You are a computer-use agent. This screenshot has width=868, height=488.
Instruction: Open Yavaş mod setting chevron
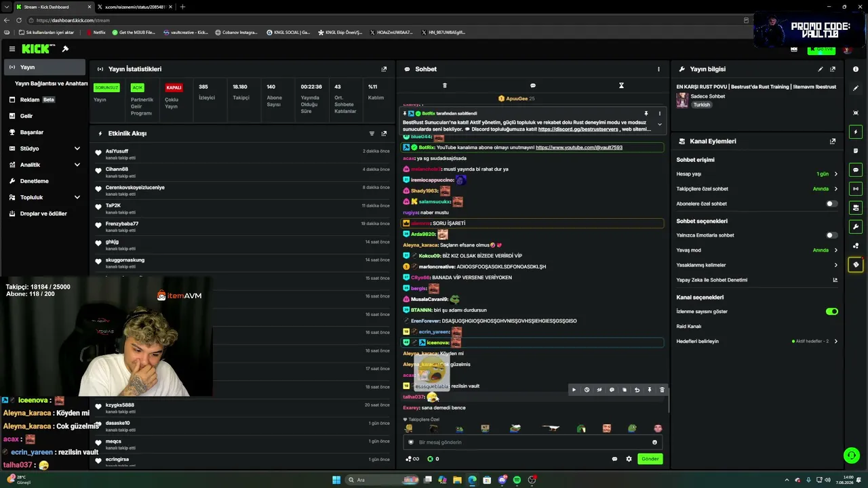(835, 250)
